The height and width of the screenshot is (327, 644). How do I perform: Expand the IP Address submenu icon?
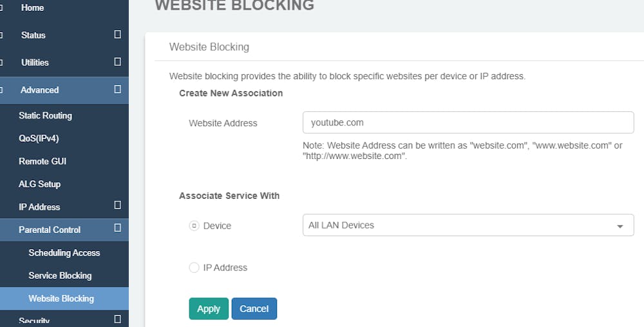(117, 205)
